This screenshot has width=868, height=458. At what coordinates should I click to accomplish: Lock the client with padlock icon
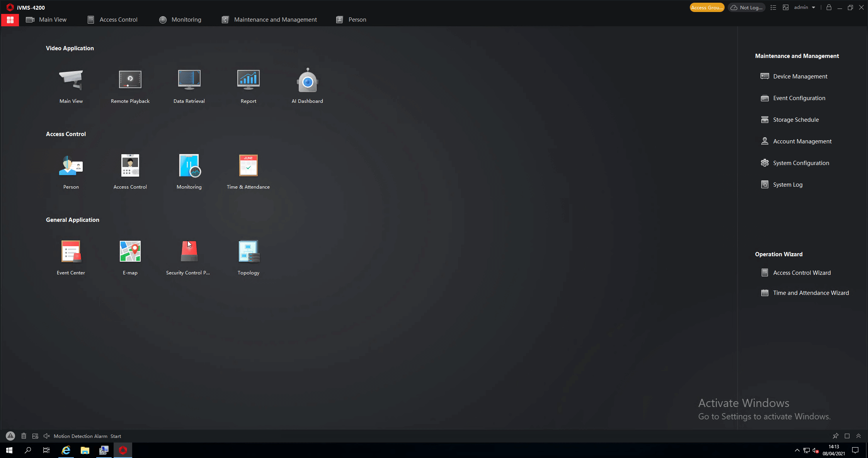[829, 7]
